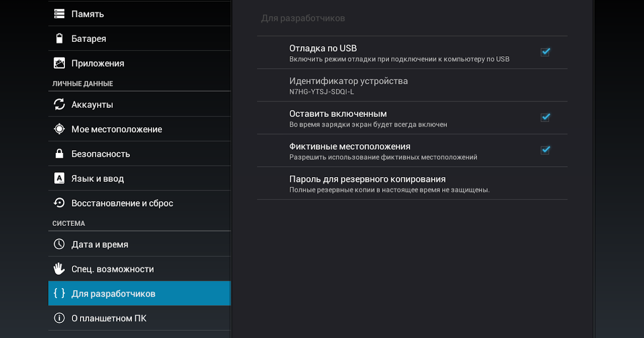Click the Отладка по USB title text
This screenshot has width=644, height=338.
pyautogui.click(x=323, y=48)
